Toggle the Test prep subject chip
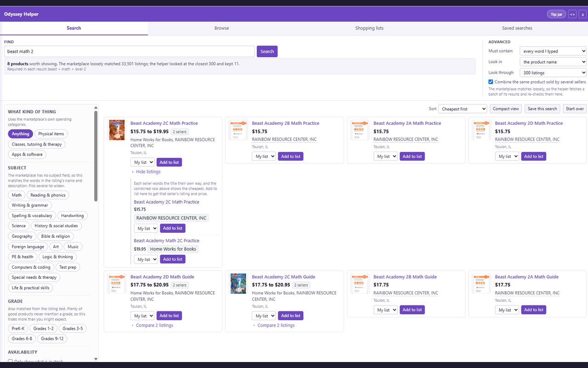 pos(68,267)
